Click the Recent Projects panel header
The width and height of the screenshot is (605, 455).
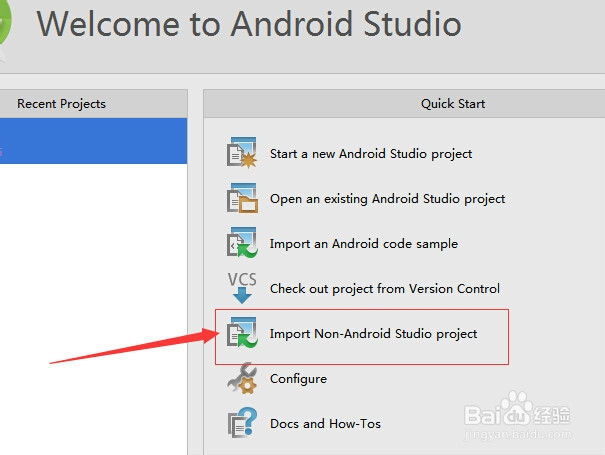click(93, 103)
